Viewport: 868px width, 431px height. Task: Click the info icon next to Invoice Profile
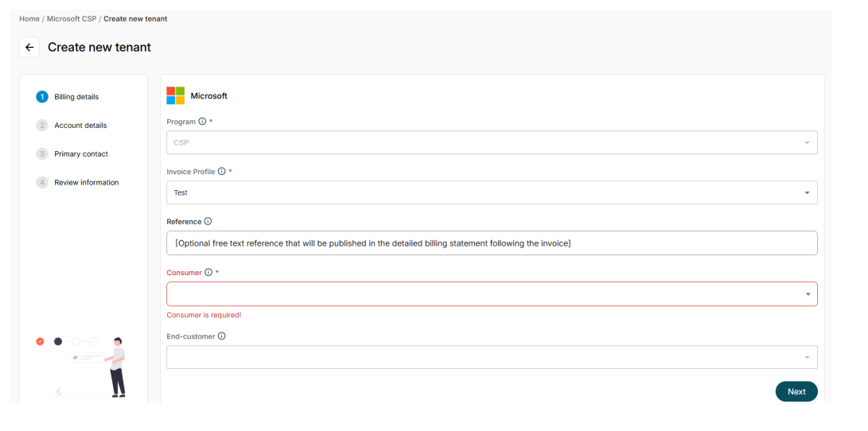pos(221,172)
